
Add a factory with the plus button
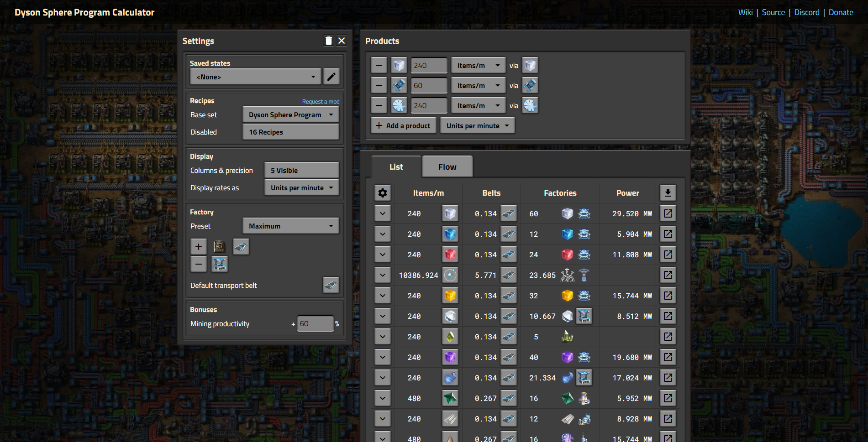pos(199,247)
